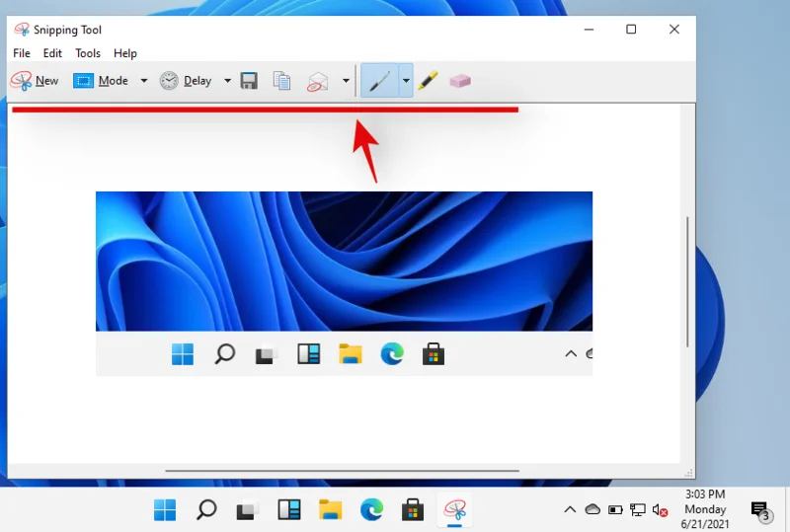Maximize the Snipping Tool window
790x532 pixels.
(631, 30)
